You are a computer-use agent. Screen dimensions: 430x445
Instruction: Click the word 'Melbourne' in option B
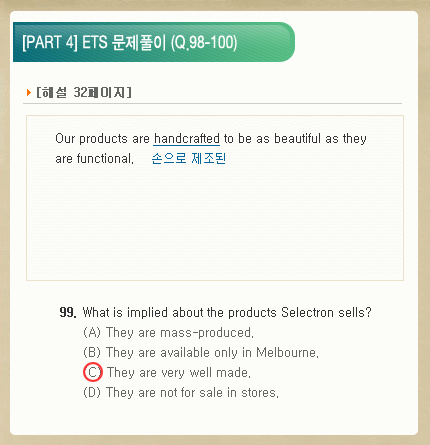[x=287, y=352]
